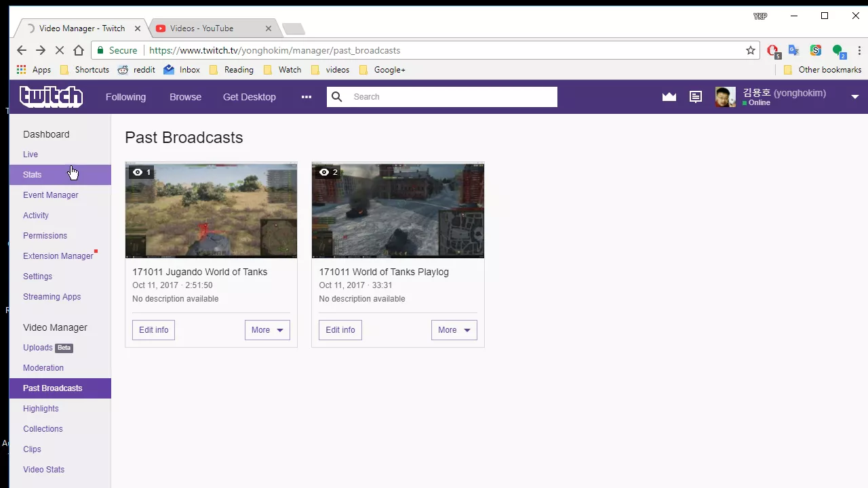This screenshot has height=488, width=868.
Task: Expand the user account dropdown arrow
Action: click(x=854, y=97)
